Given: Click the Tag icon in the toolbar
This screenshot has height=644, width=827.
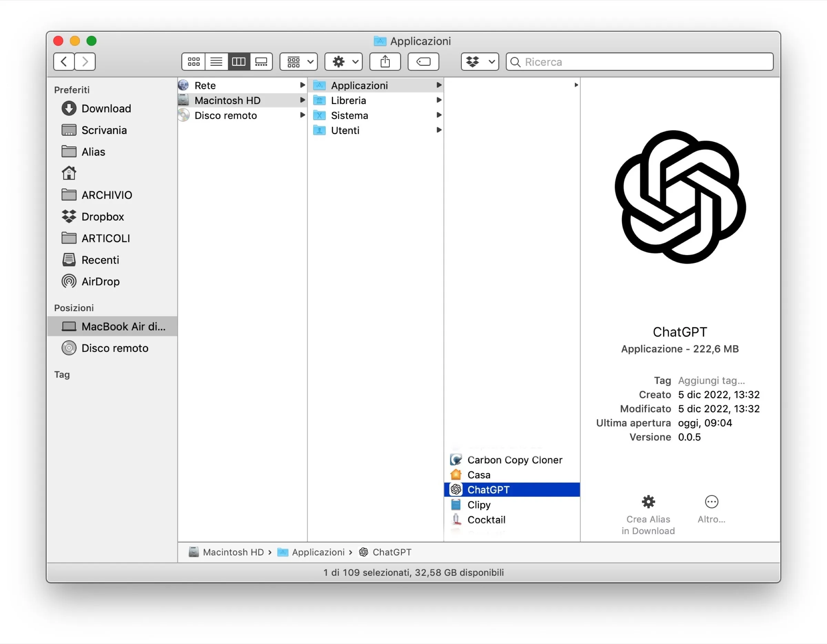Looking at the screenshot, I should pyautogui.click(x=423, y=61).
